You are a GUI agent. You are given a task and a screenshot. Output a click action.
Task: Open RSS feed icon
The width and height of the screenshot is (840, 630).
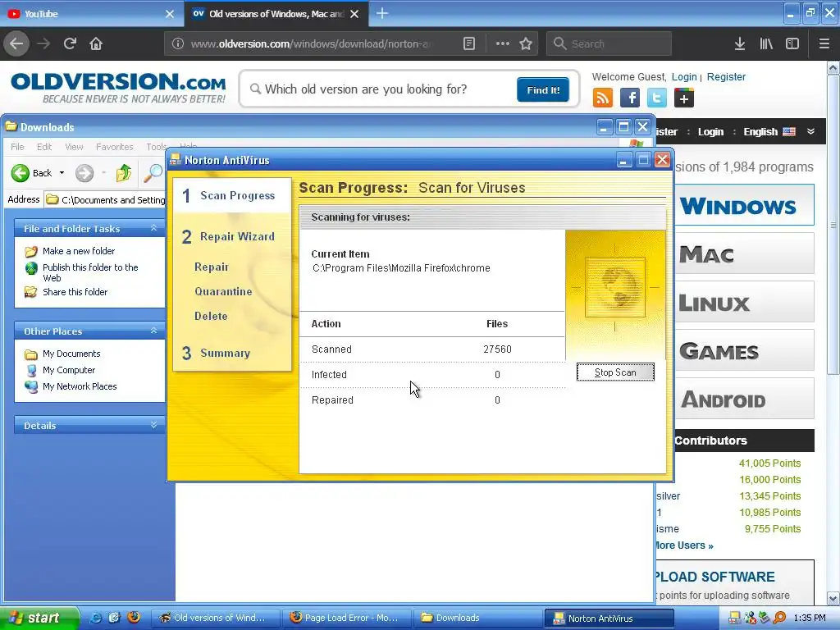[603, 98]
